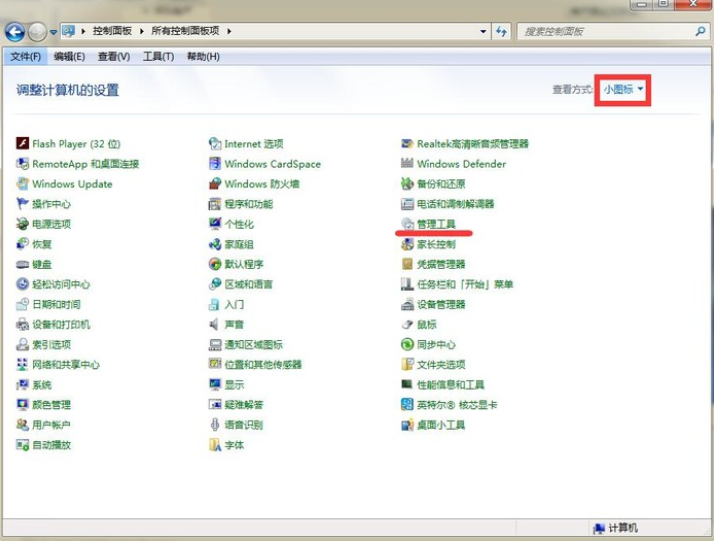Click the Realtek高清晰音频管理器 icon

click(x=407, y=143)
